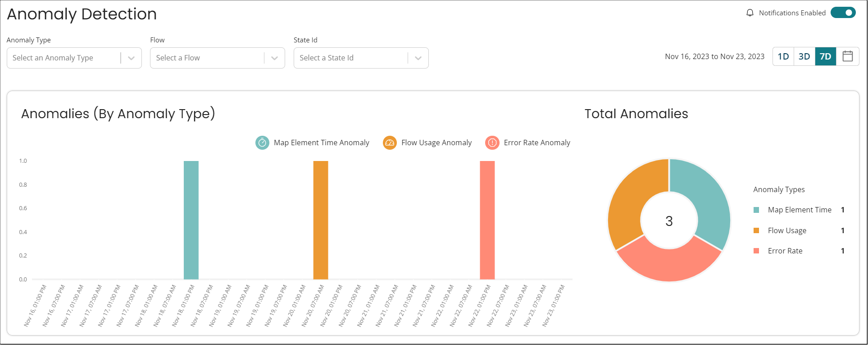Expand the Flow dropdown chevron arrow
Image resolution: width=868 pixels, height=345 pixels.
point(275,58)
